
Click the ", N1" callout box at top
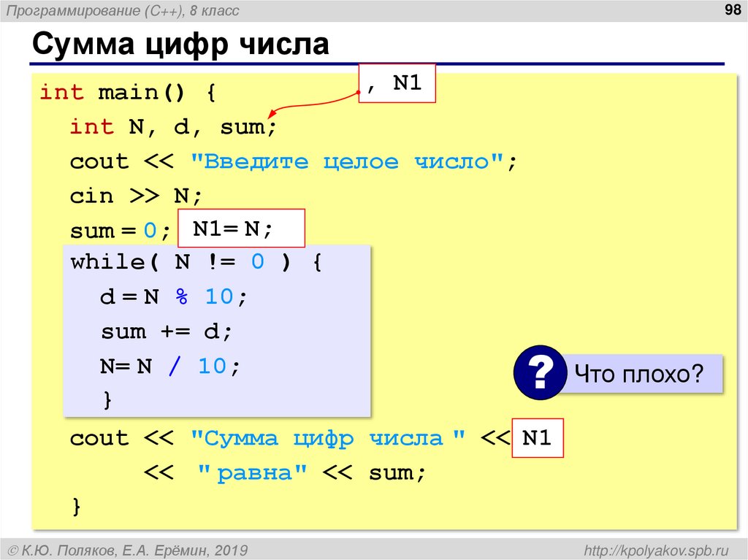coord(397,83)
